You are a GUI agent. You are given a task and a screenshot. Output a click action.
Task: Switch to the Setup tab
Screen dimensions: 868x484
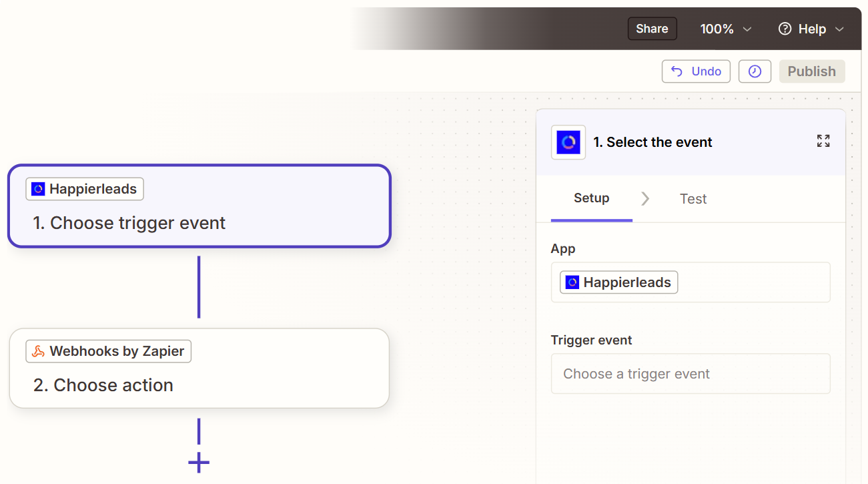592,198
